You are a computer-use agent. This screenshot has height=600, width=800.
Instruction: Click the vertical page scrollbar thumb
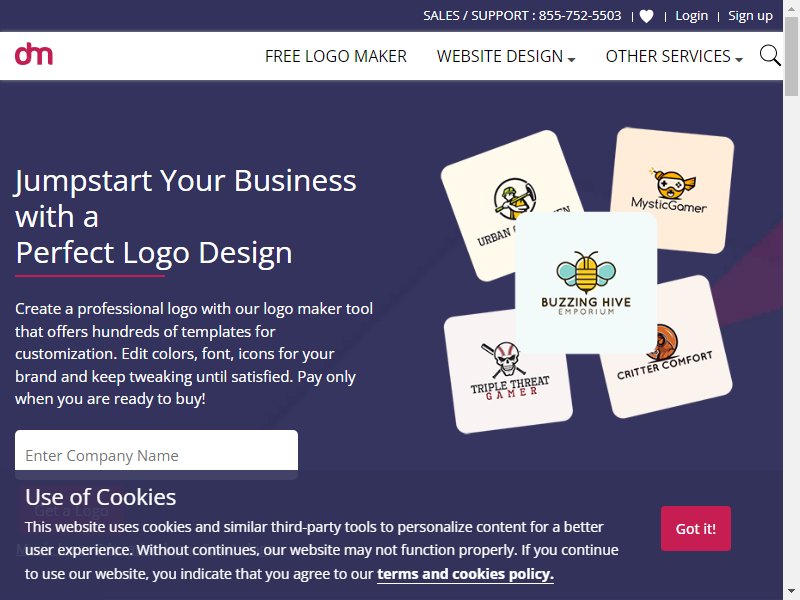pos(791,55)
